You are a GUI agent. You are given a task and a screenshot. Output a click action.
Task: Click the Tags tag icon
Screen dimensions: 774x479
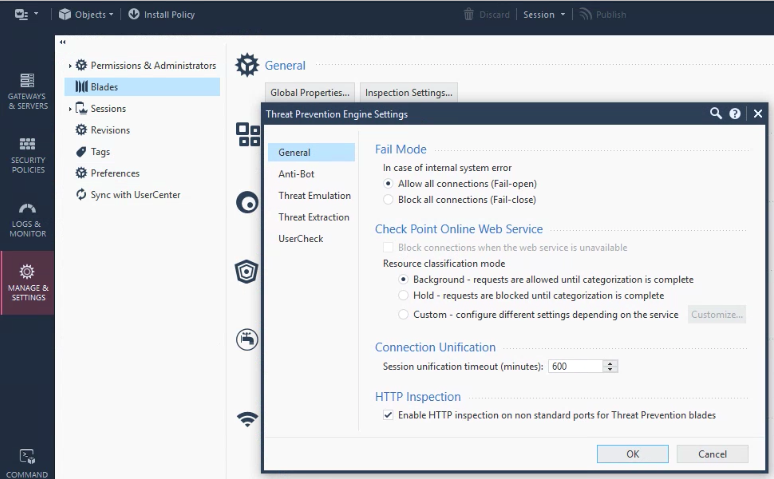click(81, 152)
